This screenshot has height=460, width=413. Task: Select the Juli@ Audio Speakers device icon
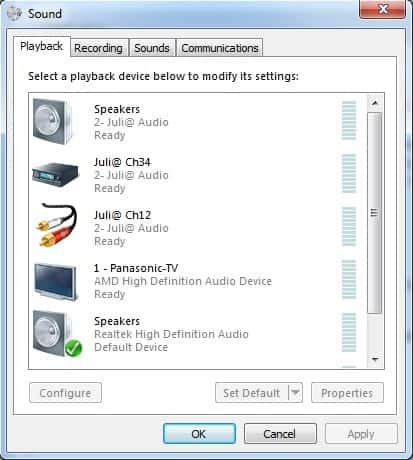[x=53, y=122]
